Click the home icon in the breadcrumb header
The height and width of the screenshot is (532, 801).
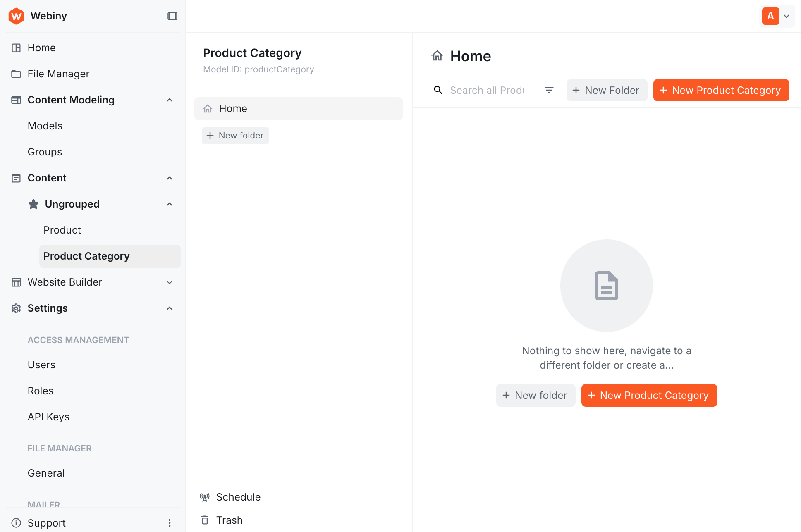[437, 55]
